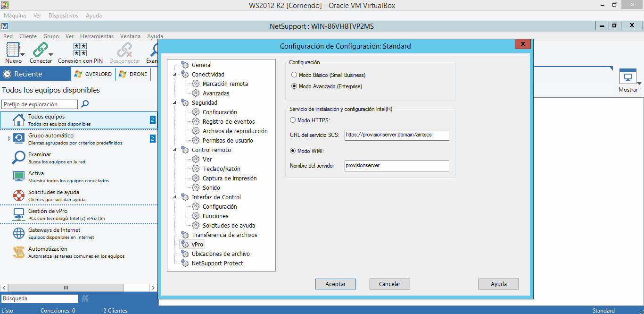644x314 pixels.
Task: Click the Conectar chain icon
Action: (40, 50)
